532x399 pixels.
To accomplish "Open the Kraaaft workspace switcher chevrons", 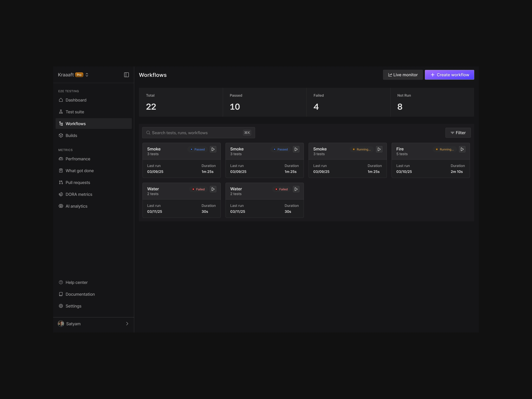I will click(x=87, y=75).
